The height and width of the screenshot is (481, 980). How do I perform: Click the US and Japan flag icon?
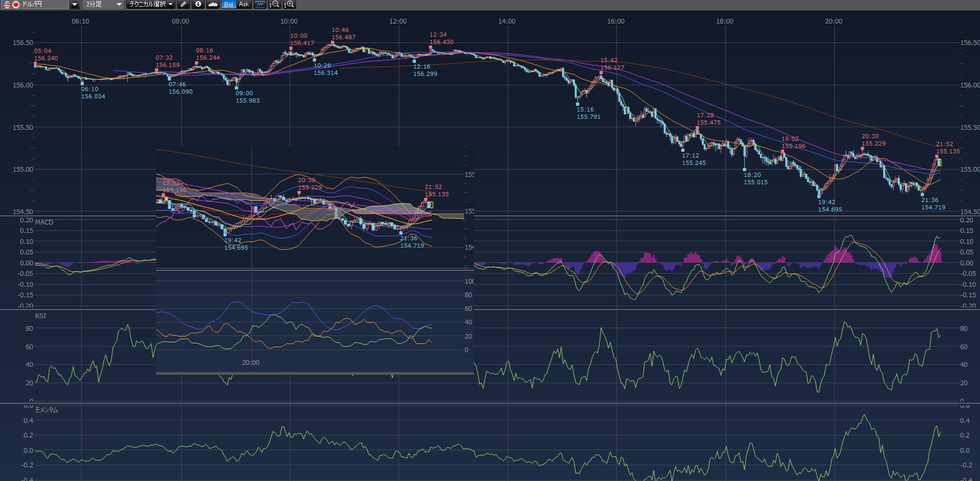click(11, 5)
